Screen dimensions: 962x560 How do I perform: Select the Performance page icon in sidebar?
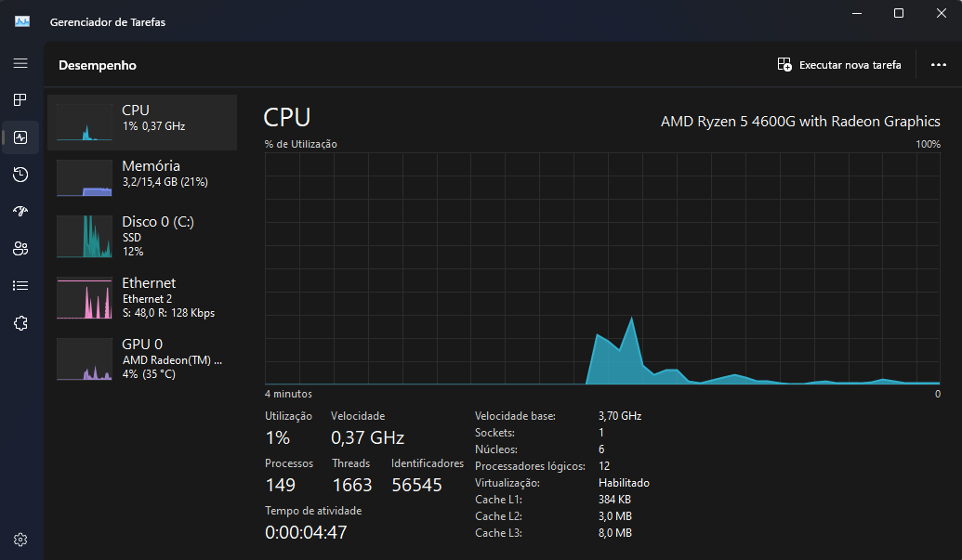point(20,137)
